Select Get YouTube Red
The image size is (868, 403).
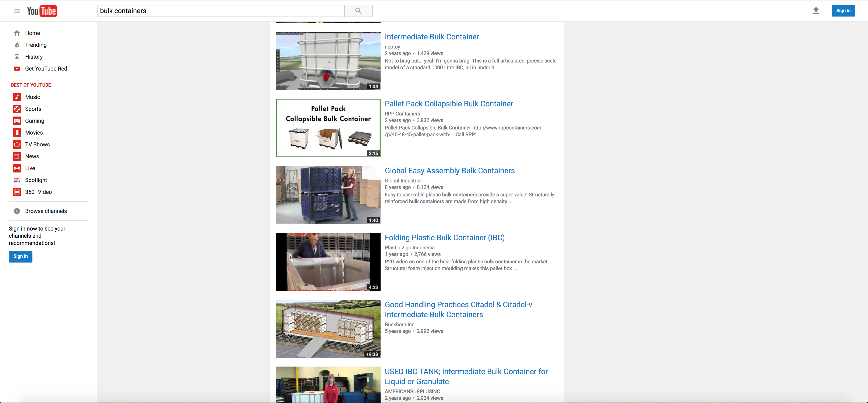(46, 69)
